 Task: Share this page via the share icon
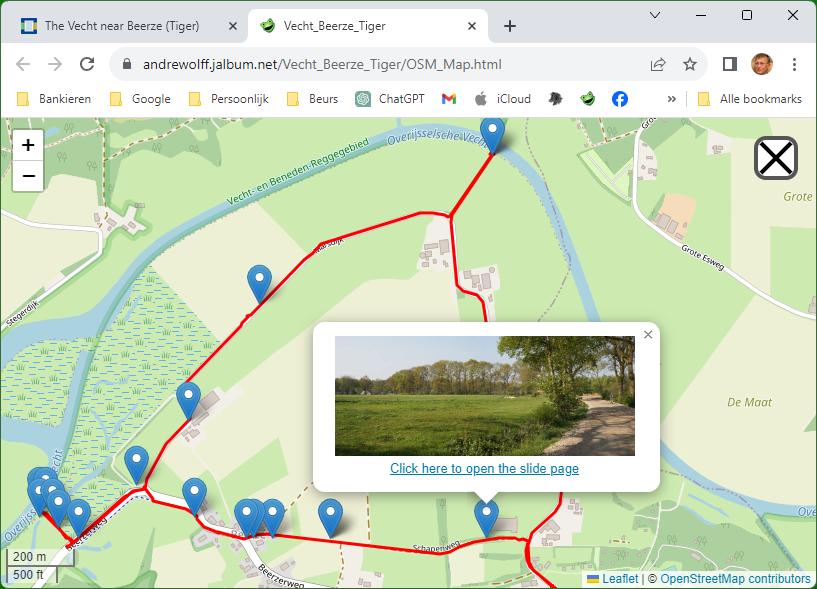click(658, 64)
